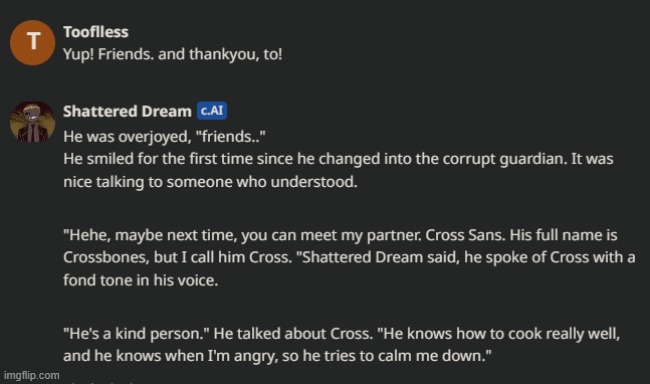The width and height of the screenshot is (650, 384).
Task: Open the Shattered Dream character name
Action: pos(127,111)
